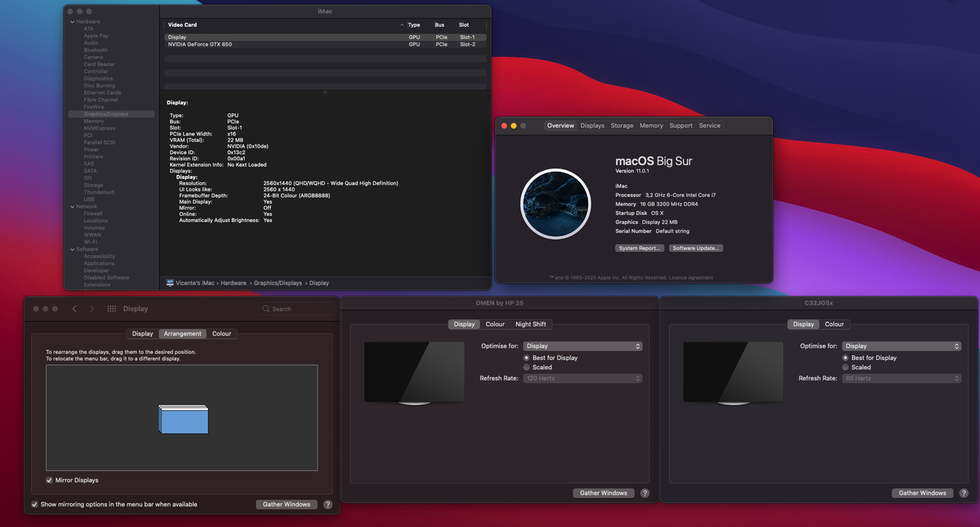This screenshot has height=527, width=980.
Task: Go forward in the Display preferences window
Action: point(92,309)
